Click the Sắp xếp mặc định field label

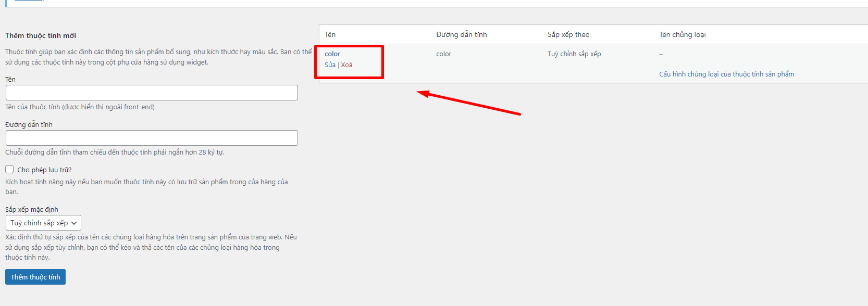[32, 210]
